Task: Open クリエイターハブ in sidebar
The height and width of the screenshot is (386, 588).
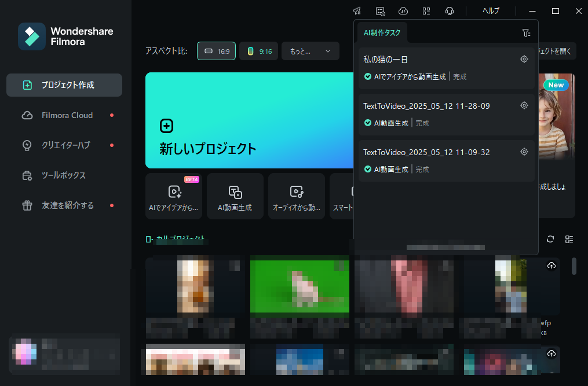Action: tap(64, 145)
